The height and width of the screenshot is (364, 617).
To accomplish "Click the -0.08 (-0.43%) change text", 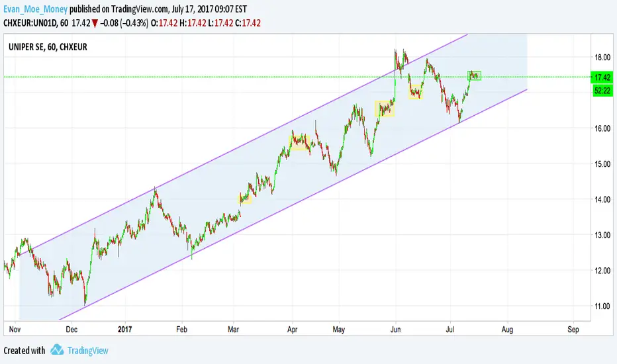I will pyautogui.click(x=124, y=23).
